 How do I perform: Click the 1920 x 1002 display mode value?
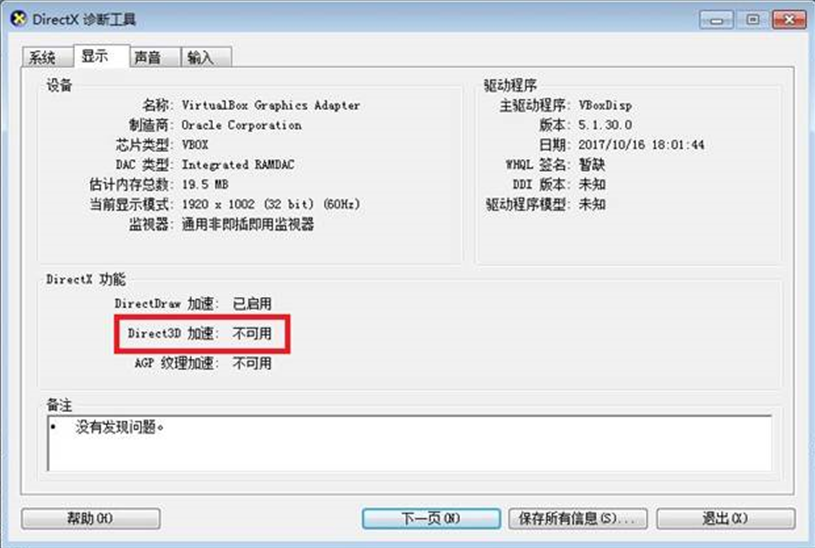271,204
